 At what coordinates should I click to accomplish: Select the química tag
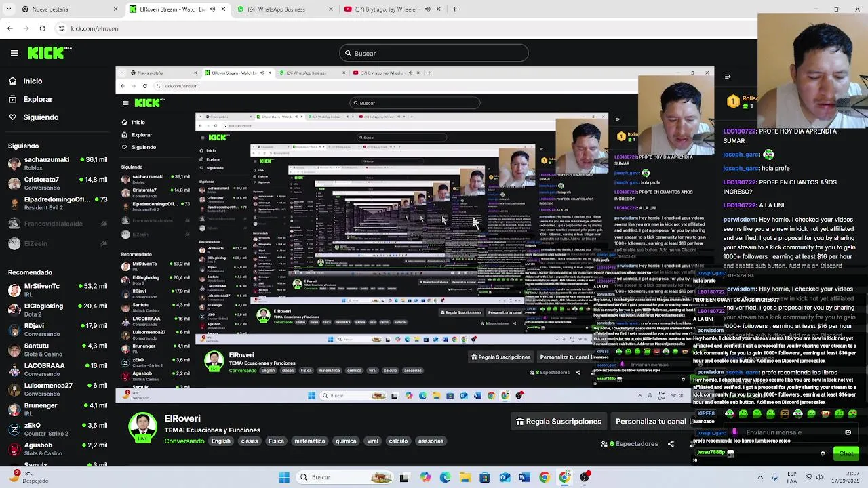tap(346, 441)
